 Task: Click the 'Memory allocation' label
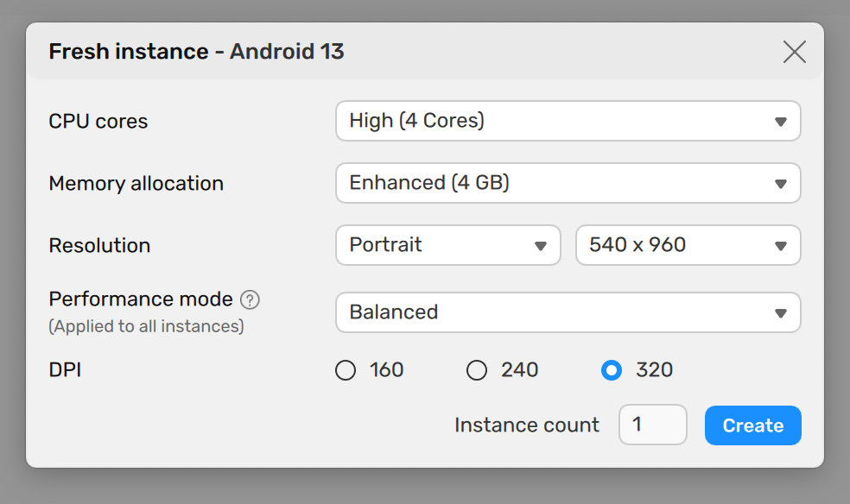[136, 184]
